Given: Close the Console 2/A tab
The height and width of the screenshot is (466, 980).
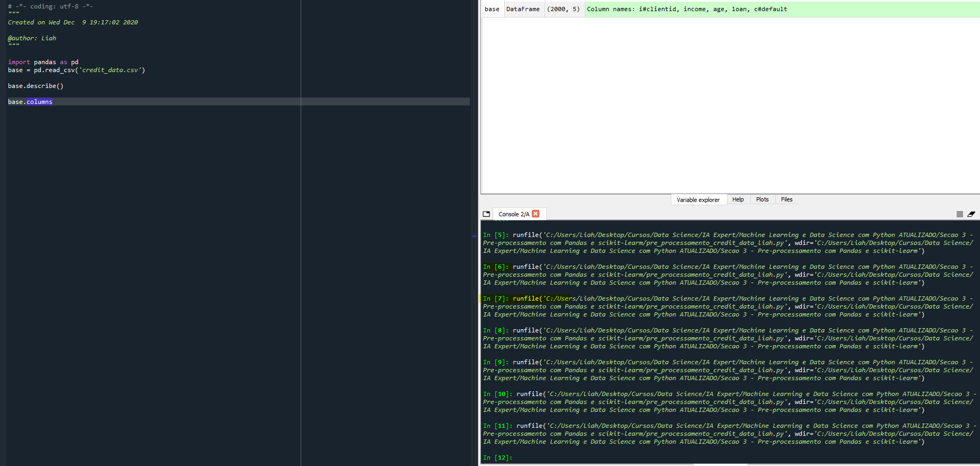Looking at the screenshot, I should (536, 214).
